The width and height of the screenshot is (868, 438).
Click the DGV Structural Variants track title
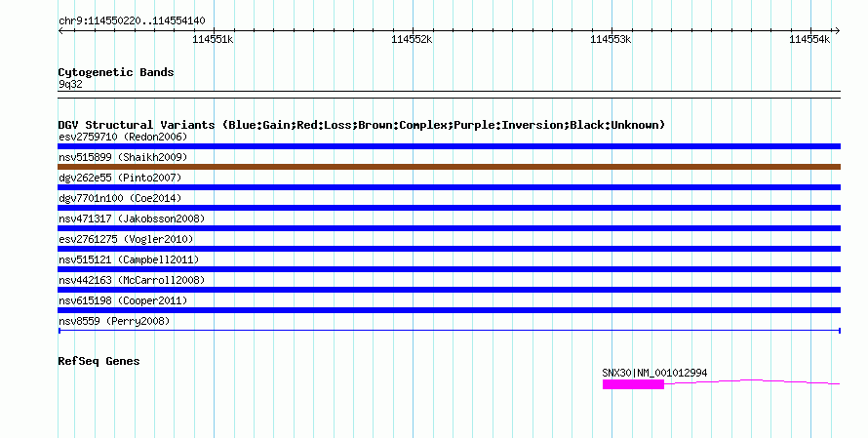point(362,125)
